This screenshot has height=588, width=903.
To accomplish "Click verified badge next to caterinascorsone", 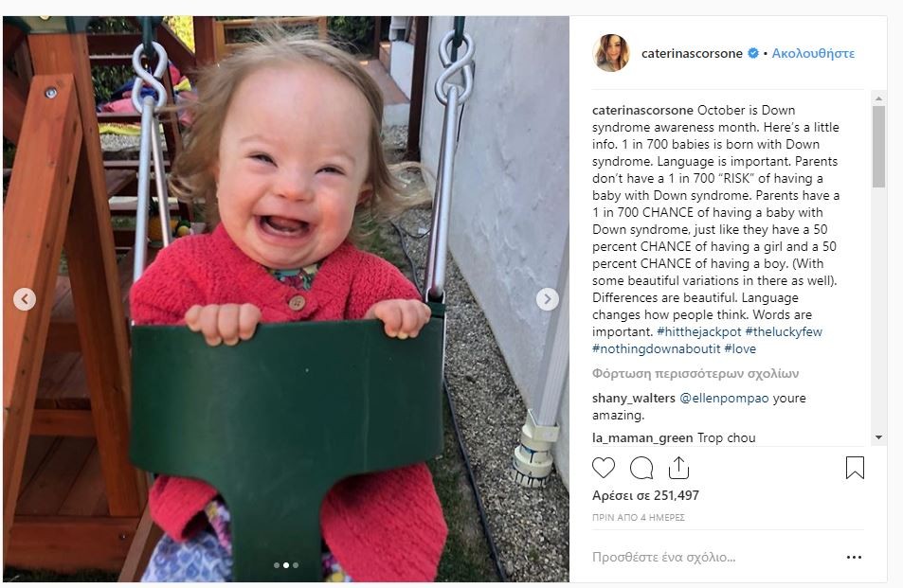I will pos(752,53).
